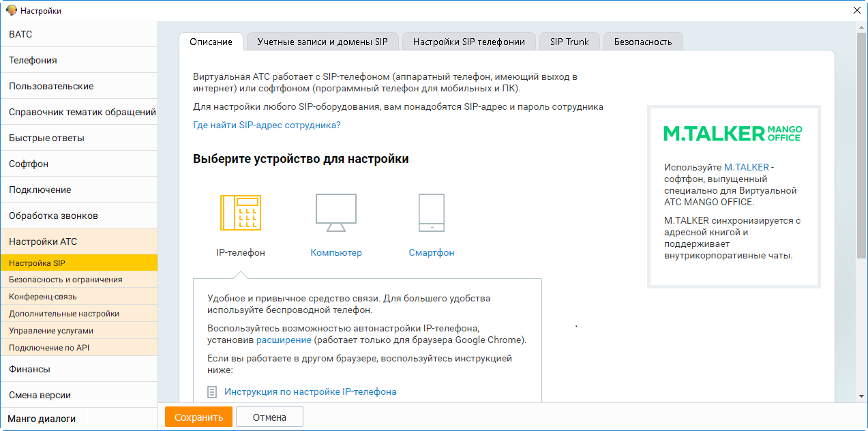
Task: Open Управление услугами subitem
Action: pyautogui.click(x=79, y=331)
